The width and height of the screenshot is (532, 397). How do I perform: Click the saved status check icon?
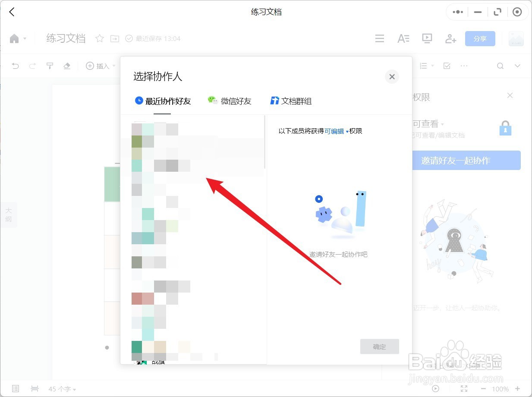129,38
